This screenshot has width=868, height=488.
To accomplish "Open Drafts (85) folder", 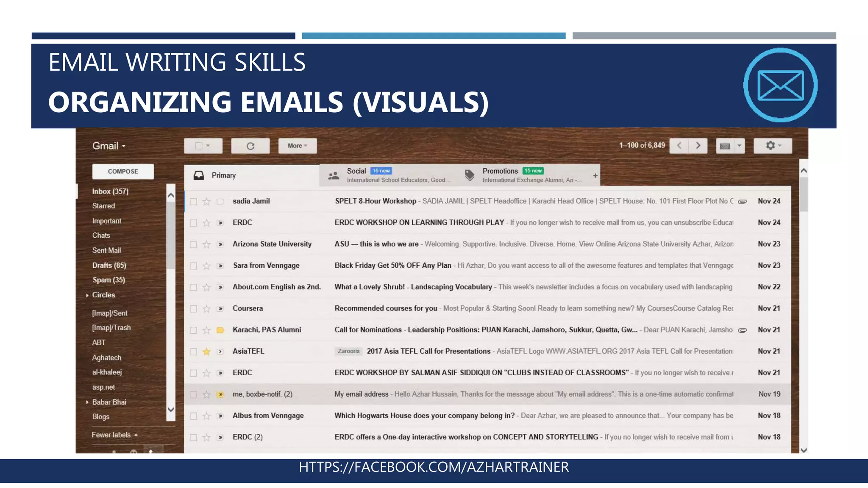I will tap(109, 266).
